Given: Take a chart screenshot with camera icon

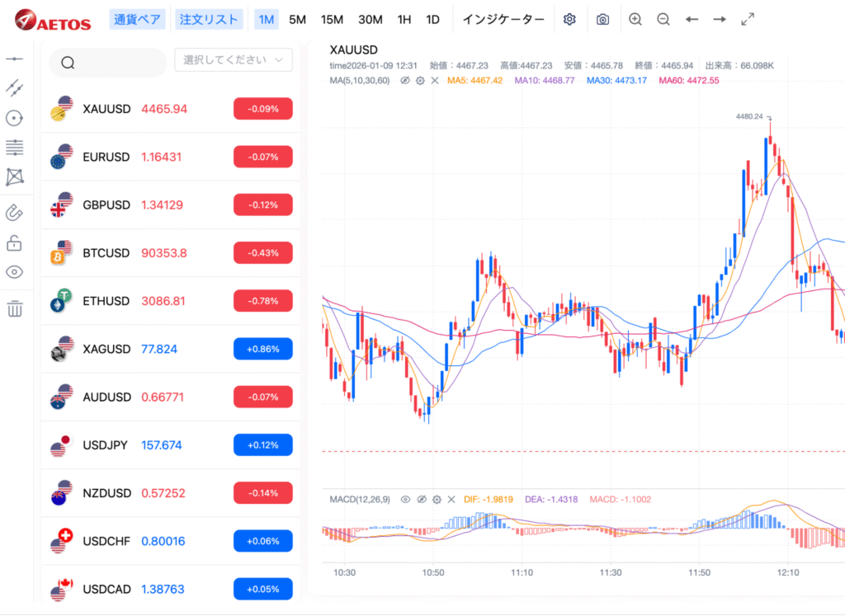Looking at the screenshot, I should click(x=602, y=20).
